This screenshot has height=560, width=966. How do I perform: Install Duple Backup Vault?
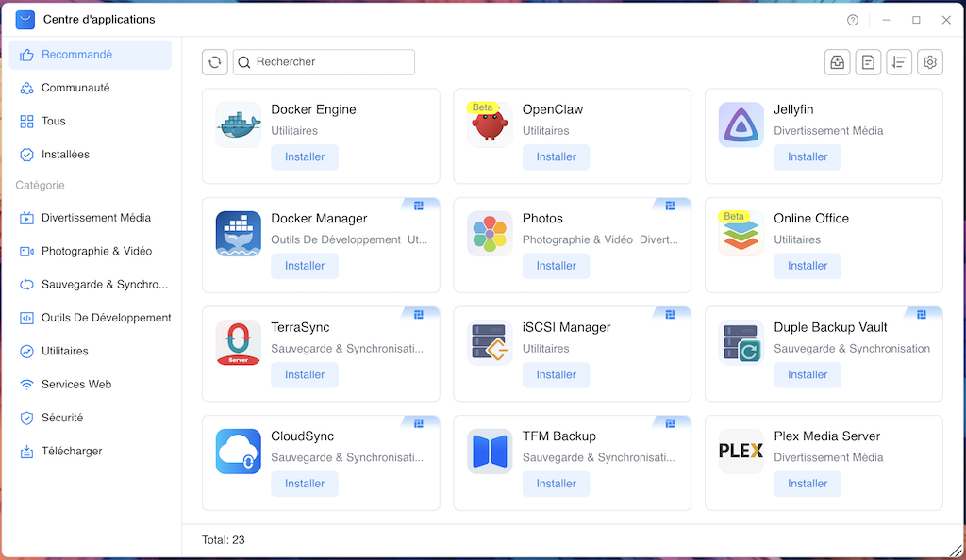tap(808, 375)
